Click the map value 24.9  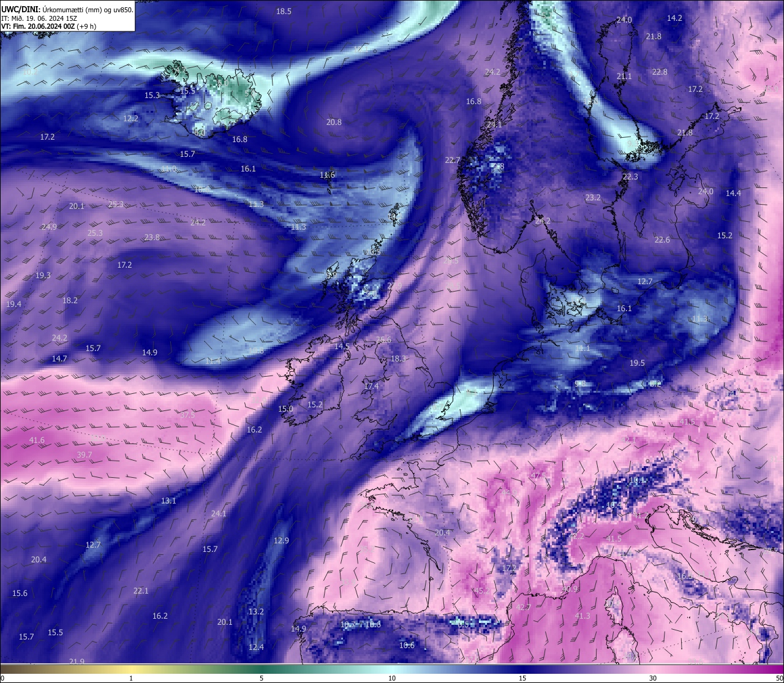[x=49, y=227]
